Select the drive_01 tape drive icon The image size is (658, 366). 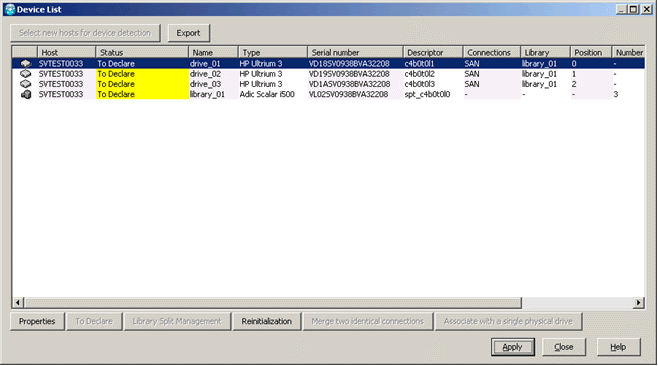pos(26,63)
